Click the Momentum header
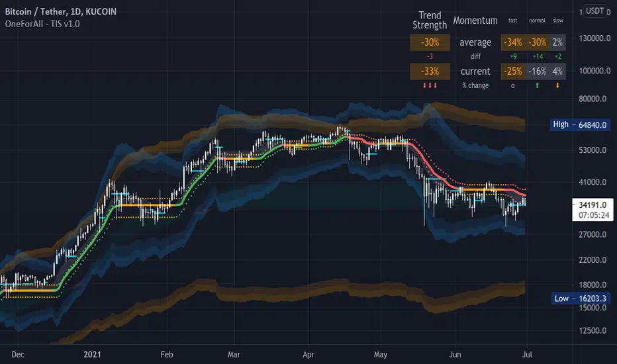The width and height of the screenshot is (617, 364). click(475, 21)
